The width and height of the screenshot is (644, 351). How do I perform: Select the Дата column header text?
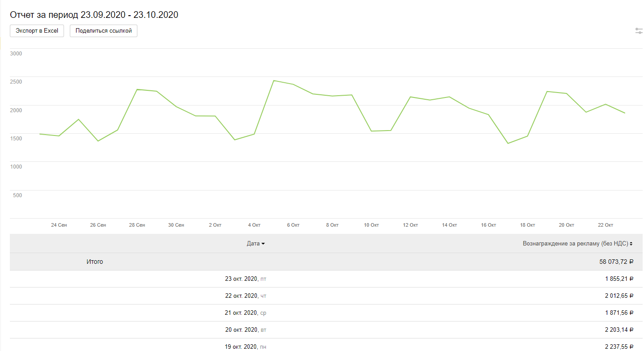(x=253, y=244)
